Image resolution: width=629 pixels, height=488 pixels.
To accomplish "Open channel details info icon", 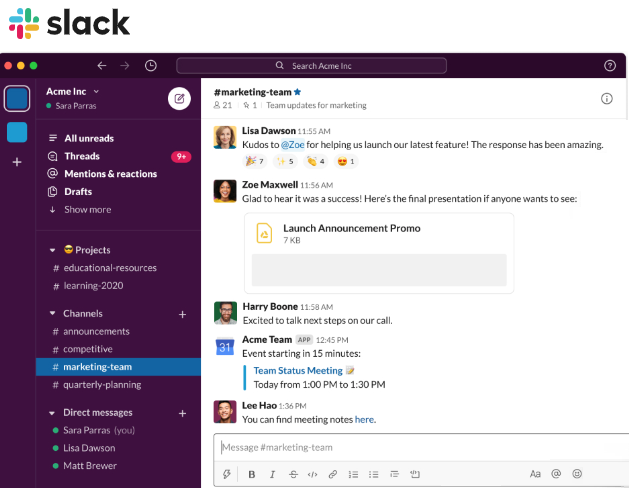I will coord(607,98).
